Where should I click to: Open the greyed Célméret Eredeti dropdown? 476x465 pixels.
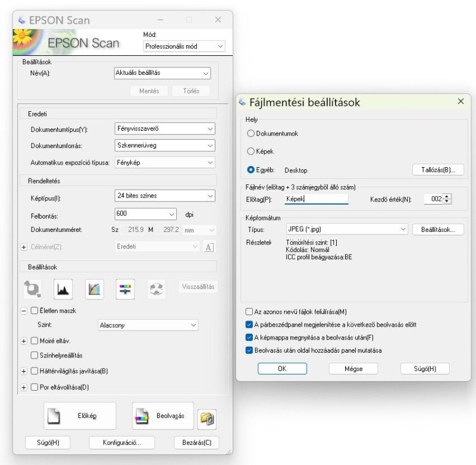157,247
